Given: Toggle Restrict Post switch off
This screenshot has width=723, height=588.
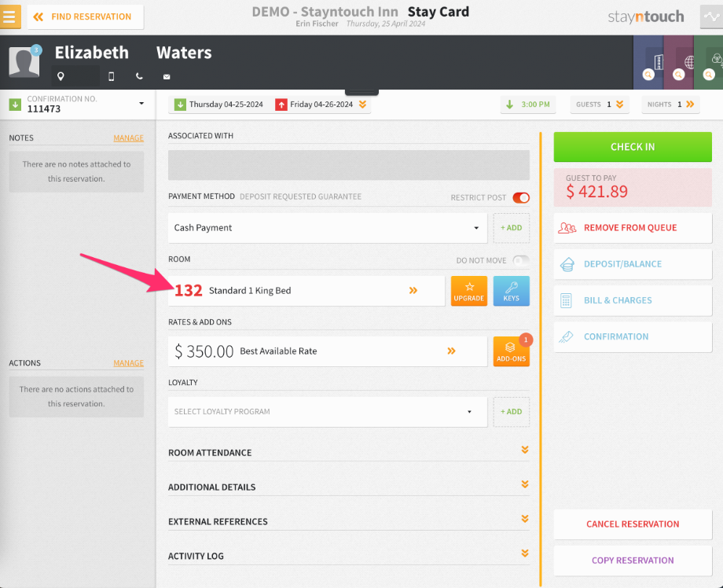Looking at the screenshot, I should tap(521, 197).
